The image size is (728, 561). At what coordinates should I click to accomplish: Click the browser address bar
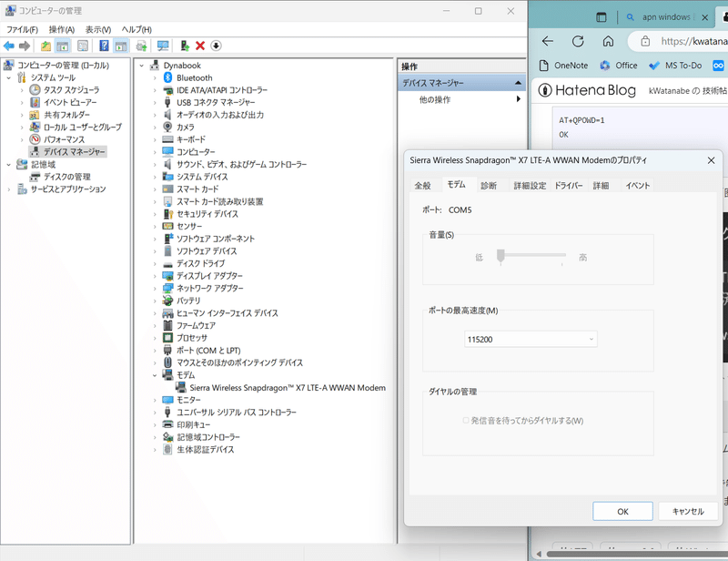point(680,41)
